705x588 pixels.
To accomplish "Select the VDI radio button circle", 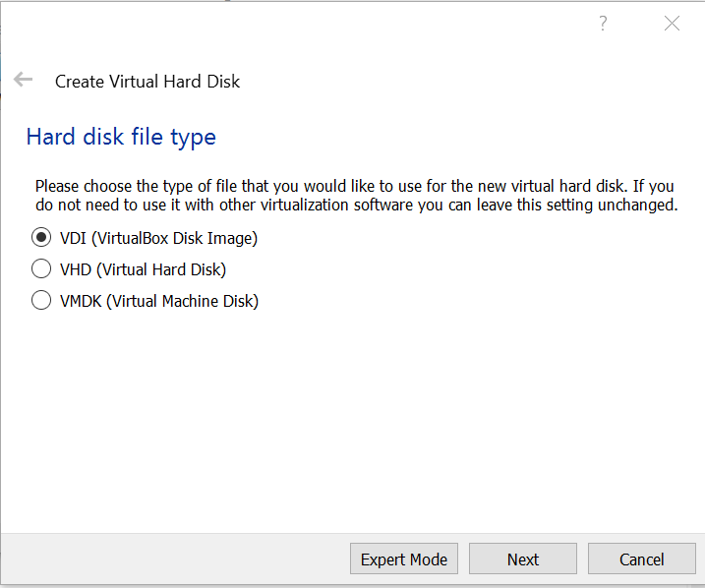I will (x=41, y=238).
